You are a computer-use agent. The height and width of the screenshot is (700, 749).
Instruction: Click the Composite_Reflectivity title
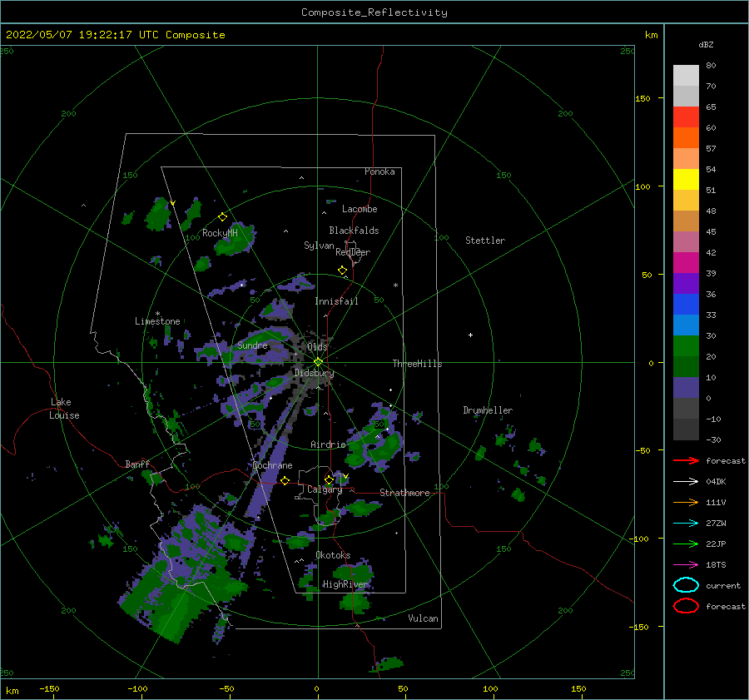(x=374, y=12)
